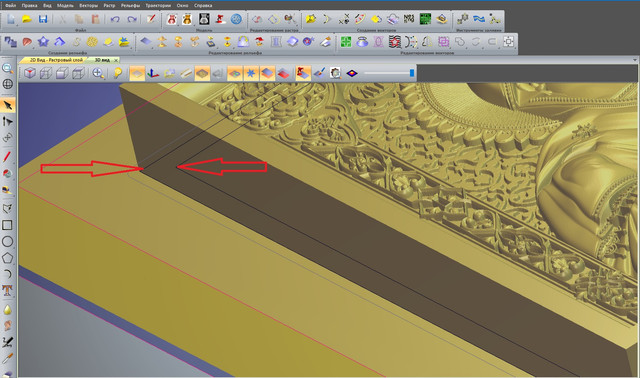The height and width of the screenshot is (378, 640).
Task: Select the Node editing tool
Action: click(7, 121)
